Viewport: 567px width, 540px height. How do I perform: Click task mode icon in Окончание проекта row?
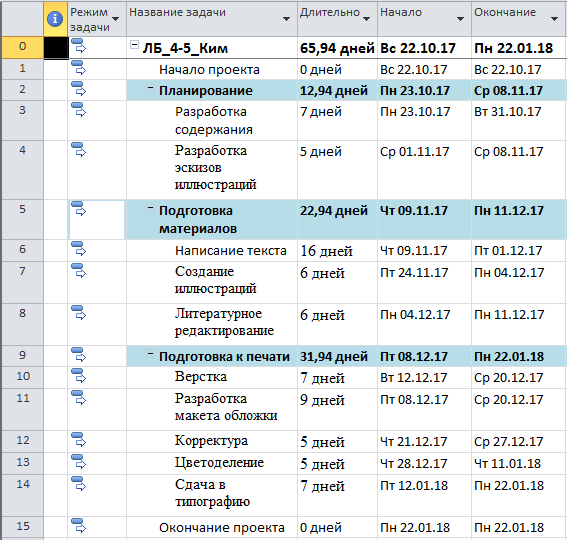click(78, 526)
